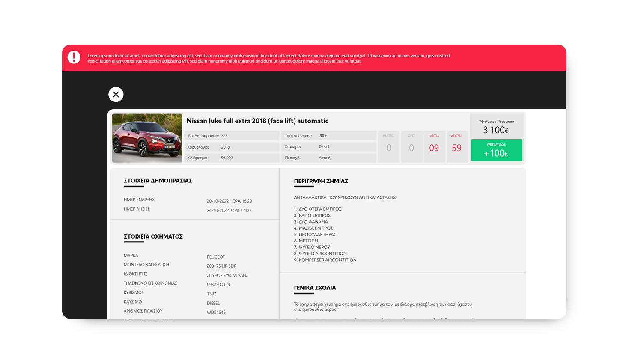Click owner name ΣΠΥΡΟΣ ΕΥΘΙΜΙΑΔΗΣ
629x364 pixels.
227,275
